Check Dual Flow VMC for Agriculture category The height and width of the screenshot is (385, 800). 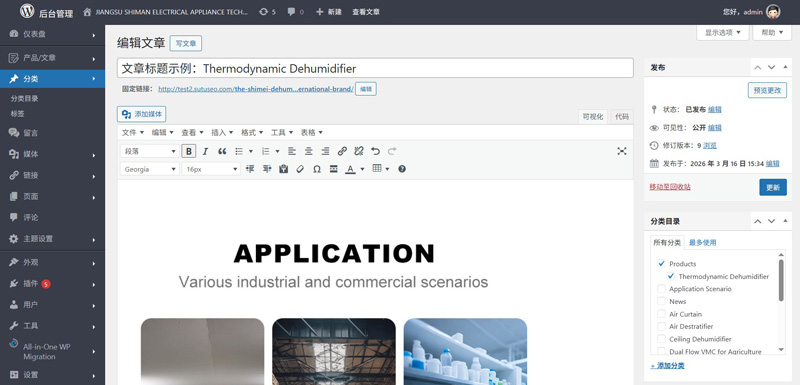click(x=662, y=351)
